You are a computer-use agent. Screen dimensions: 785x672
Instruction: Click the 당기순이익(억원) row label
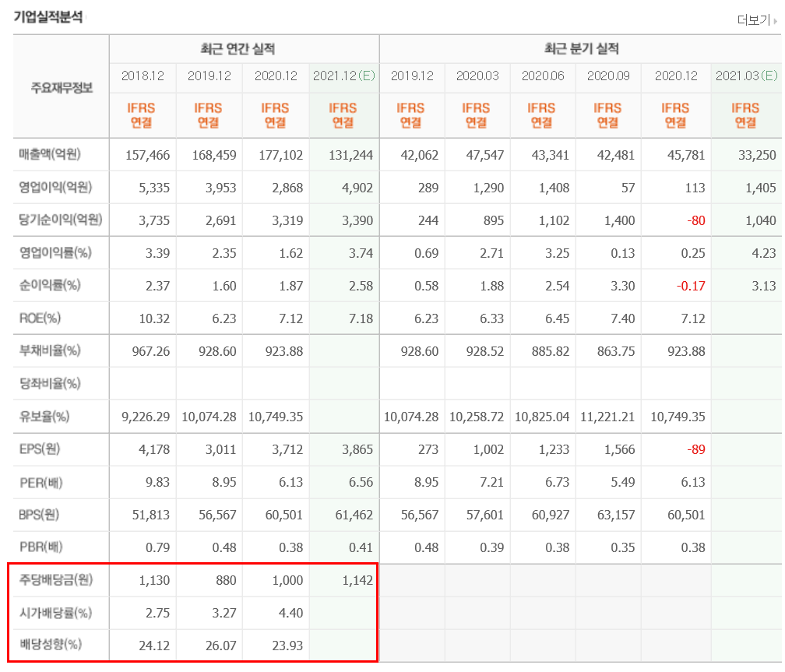pos(61,220)
